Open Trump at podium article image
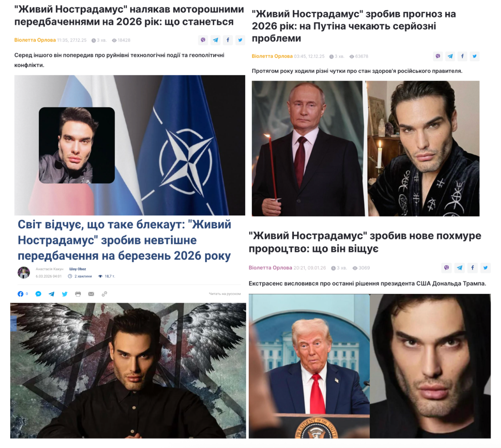The width and height of the screenshot is (501, 448). (309, 366)
